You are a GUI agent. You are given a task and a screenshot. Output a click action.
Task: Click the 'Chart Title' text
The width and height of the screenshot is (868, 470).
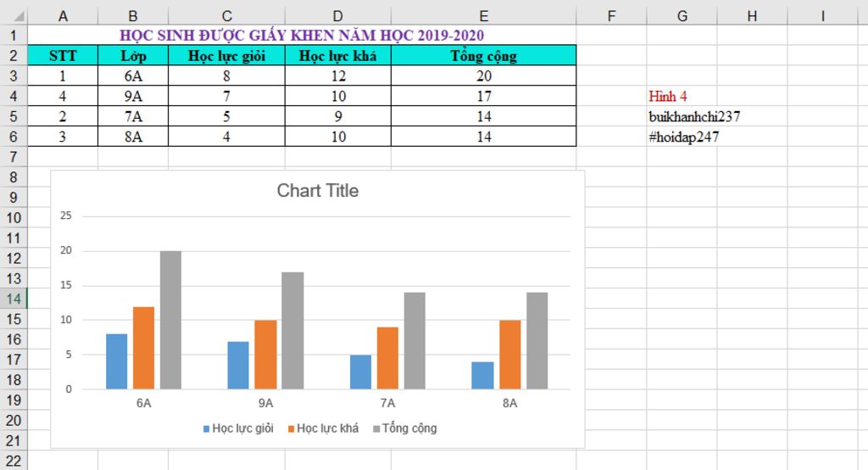click(318, 191)
